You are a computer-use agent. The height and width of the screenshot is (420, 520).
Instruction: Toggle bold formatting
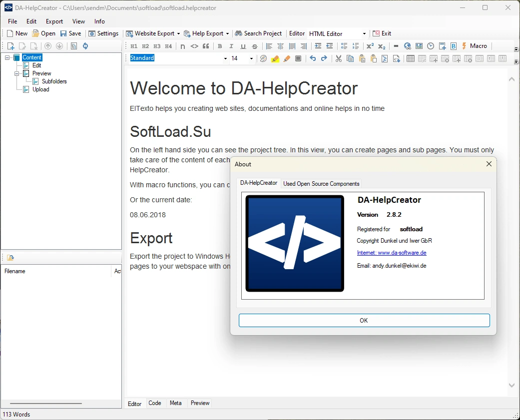point(220,46)
